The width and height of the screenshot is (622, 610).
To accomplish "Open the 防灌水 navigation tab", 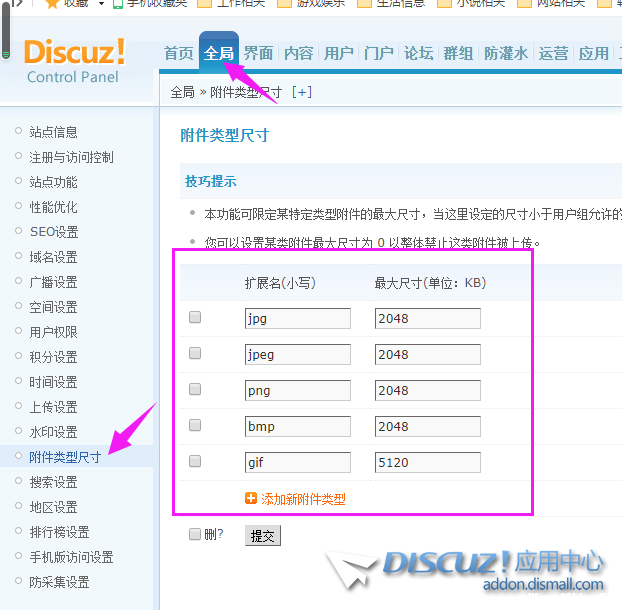I will (x=506, y=53).
